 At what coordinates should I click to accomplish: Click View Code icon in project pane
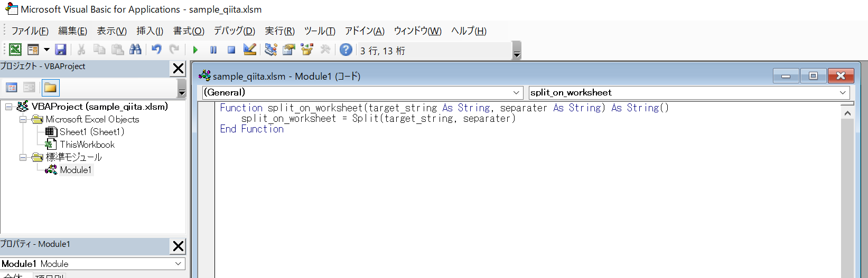point(12,88)
